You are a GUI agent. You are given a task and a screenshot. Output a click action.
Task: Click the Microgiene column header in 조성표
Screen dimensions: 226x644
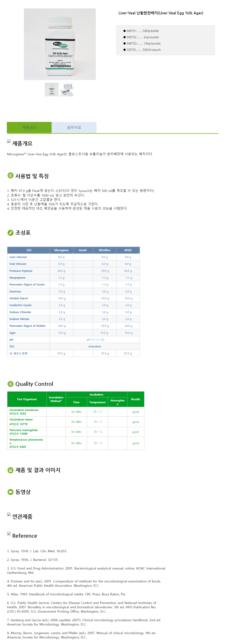(x=61, y=250)
